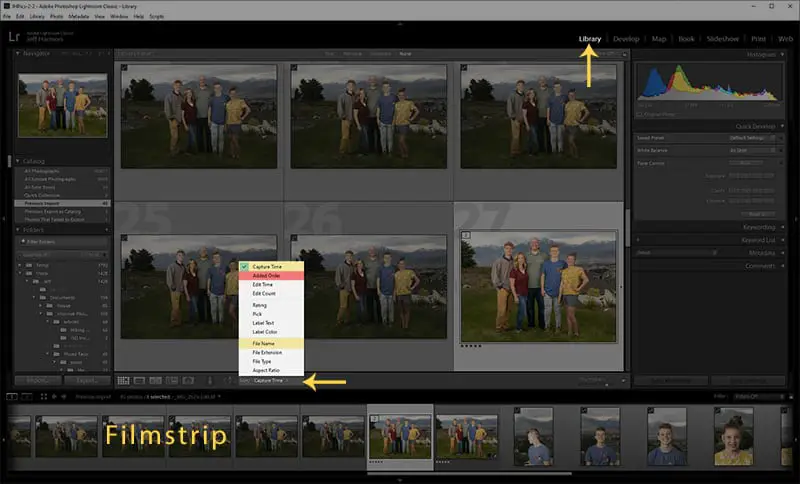Select the girl portrait thumbnail in filmstrip
The image size is (800, 484).
pos(733,436)
